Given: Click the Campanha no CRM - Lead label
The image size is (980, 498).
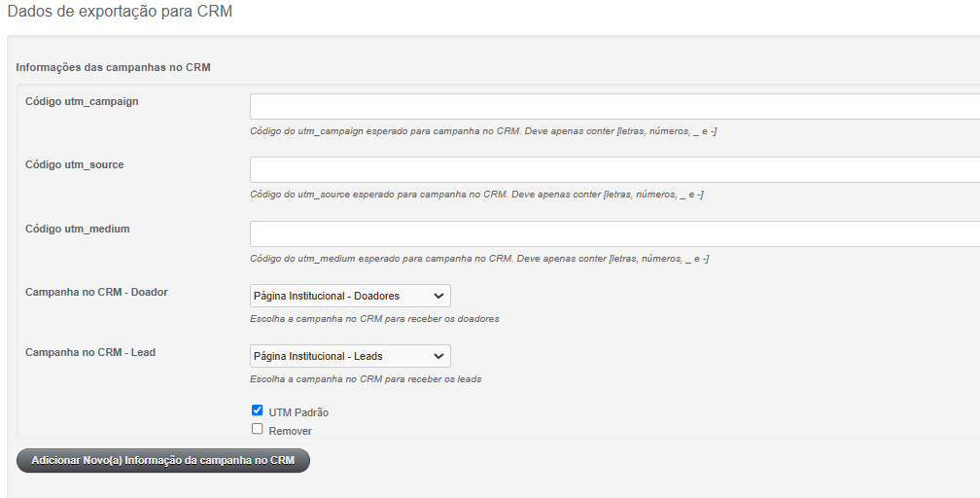Looking at the screenshot, I should (x=90, y=352).
